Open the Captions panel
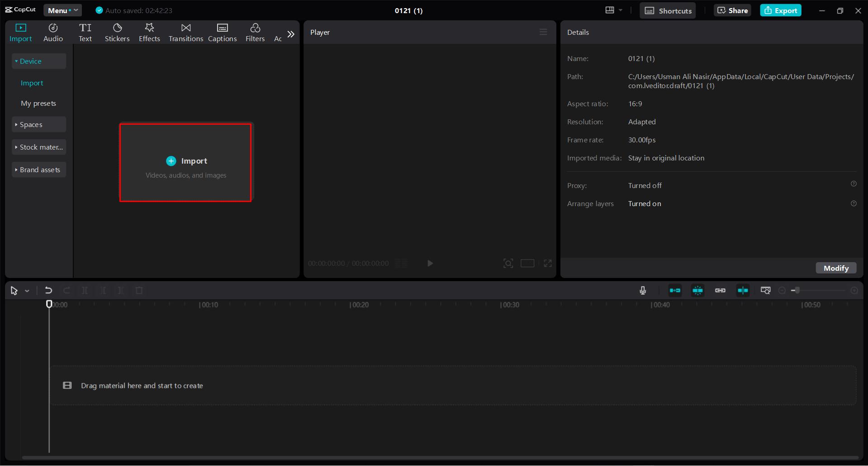Viewport: 868px width, 466px height. tap(222, 32)
